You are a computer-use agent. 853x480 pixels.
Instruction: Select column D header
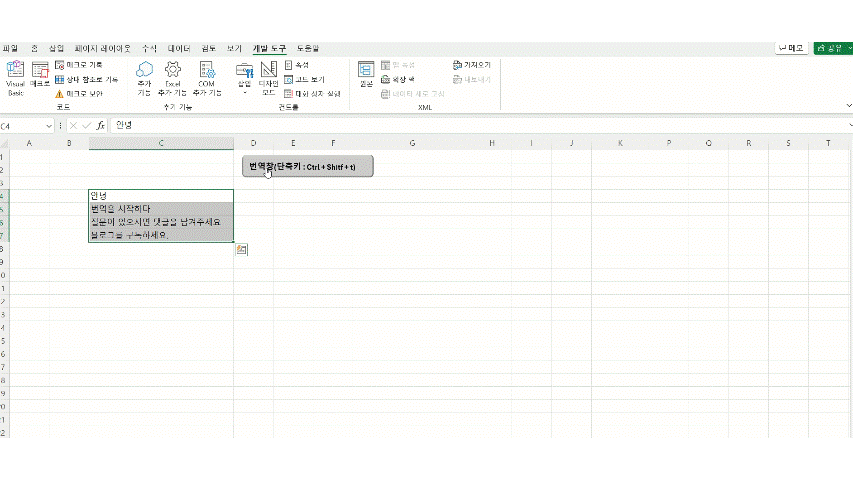click(x=254, y=143)
